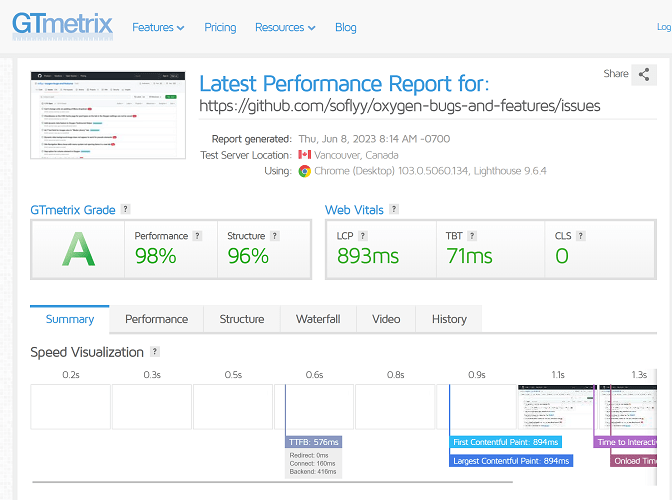Select the Summary tab
Viewport: 672px width, 500px height.
pos(69,319)
